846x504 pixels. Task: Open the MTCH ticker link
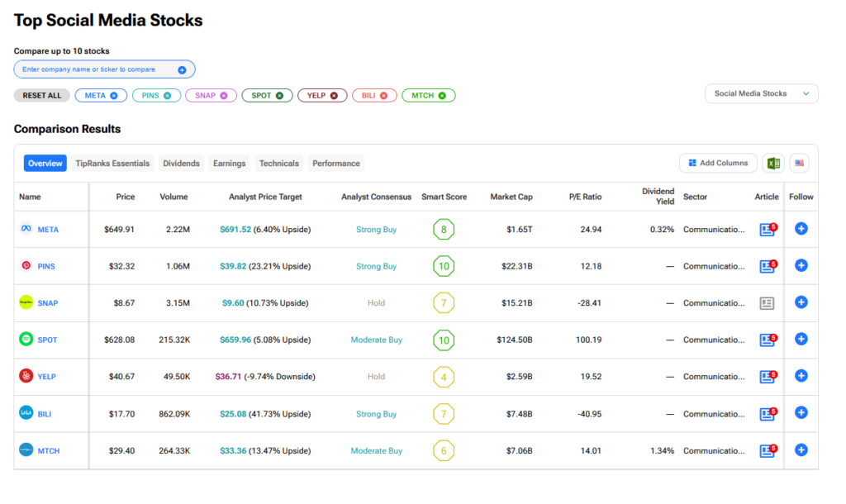pyautogui.click(x=49, y=450)
